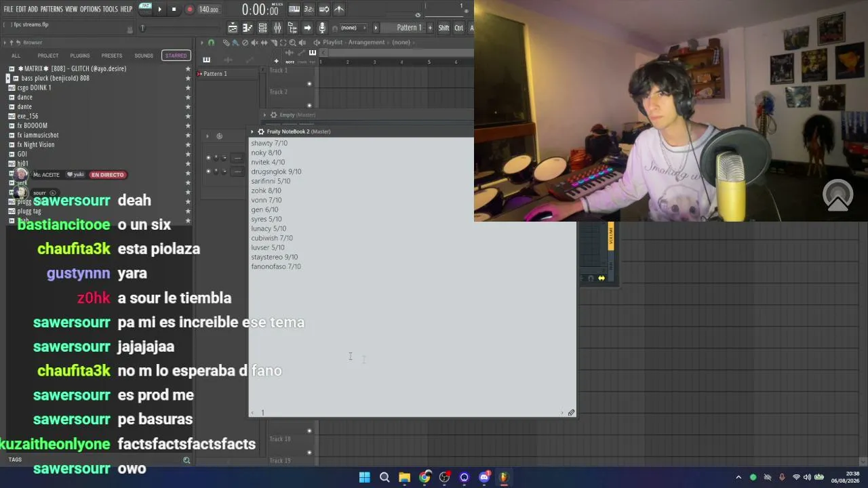Show the ALL browser tab
The image size is (868, 488).
pos(16,56)
